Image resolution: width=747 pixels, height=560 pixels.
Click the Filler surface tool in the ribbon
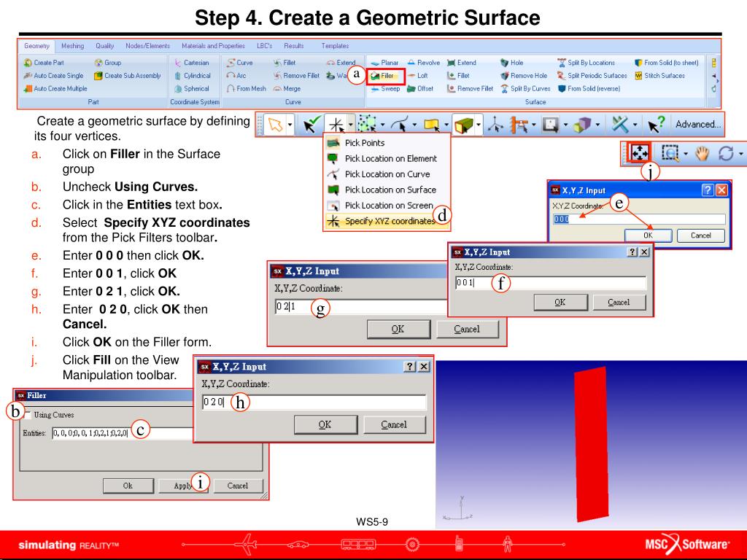[382, 76]
